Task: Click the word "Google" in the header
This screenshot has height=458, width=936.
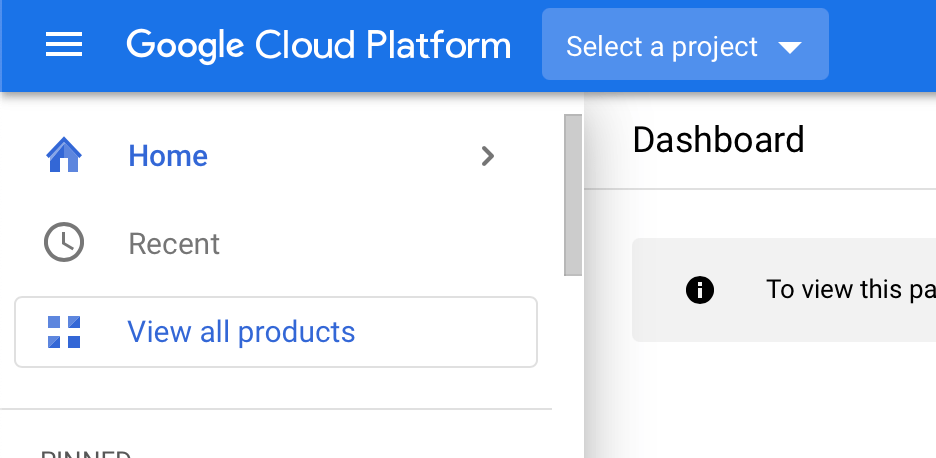Action: click(x=186, y=45)
